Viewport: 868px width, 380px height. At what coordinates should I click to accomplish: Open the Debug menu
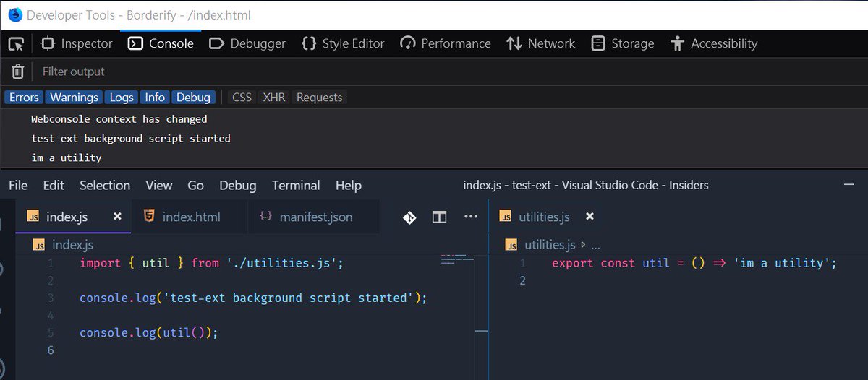click(x=238, y=186)
